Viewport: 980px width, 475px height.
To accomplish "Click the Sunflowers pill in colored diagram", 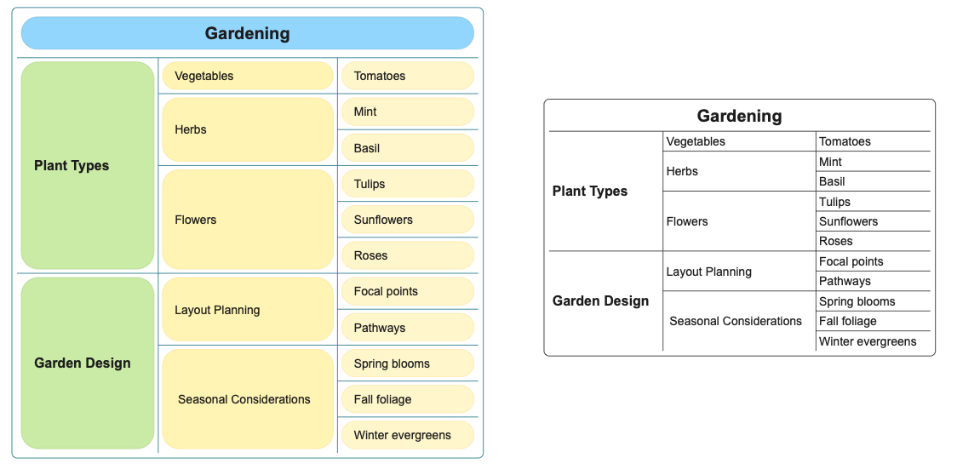I will 408,220.
